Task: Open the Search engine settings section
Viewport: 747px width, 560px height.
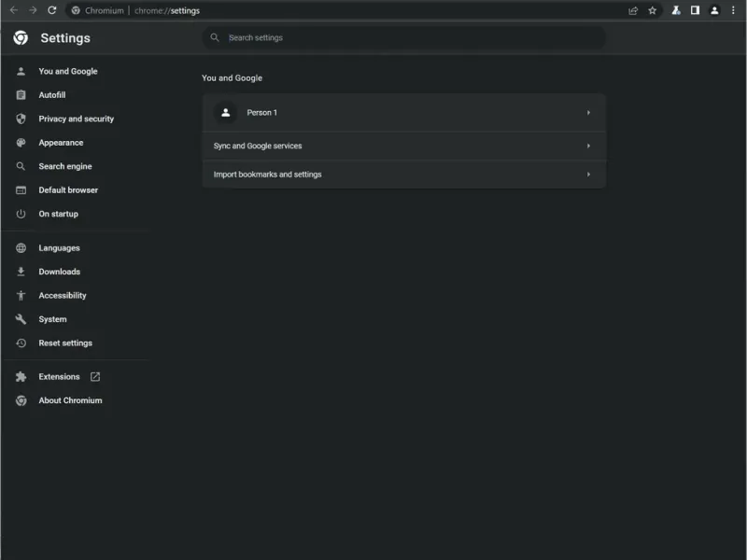Action: 64,167
